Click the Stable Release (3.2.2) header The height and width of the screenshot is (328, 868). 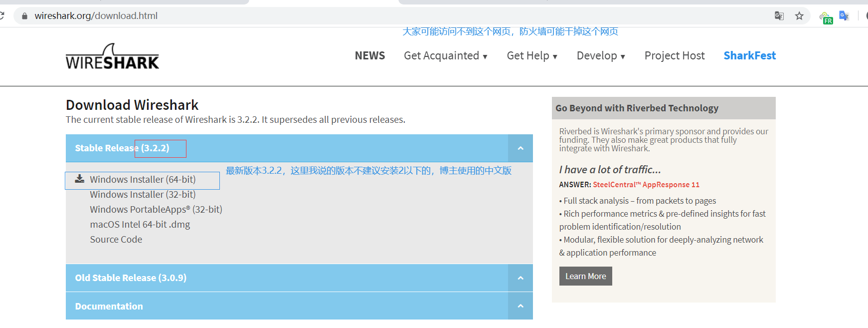[x=299, y=148]
